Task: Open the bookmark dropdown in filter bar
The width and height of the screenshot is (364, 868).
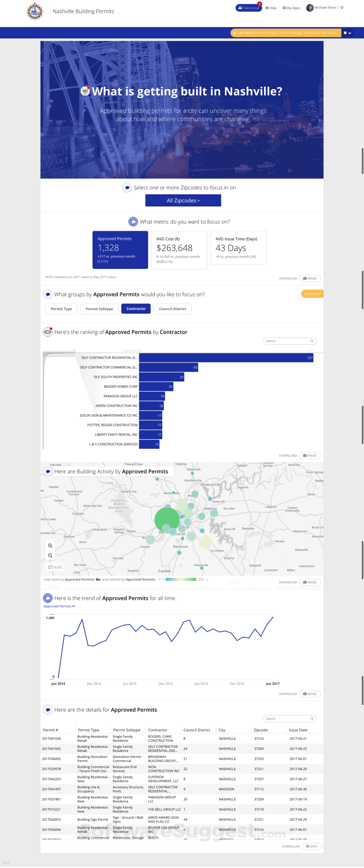Action: [x=347, y=33]
